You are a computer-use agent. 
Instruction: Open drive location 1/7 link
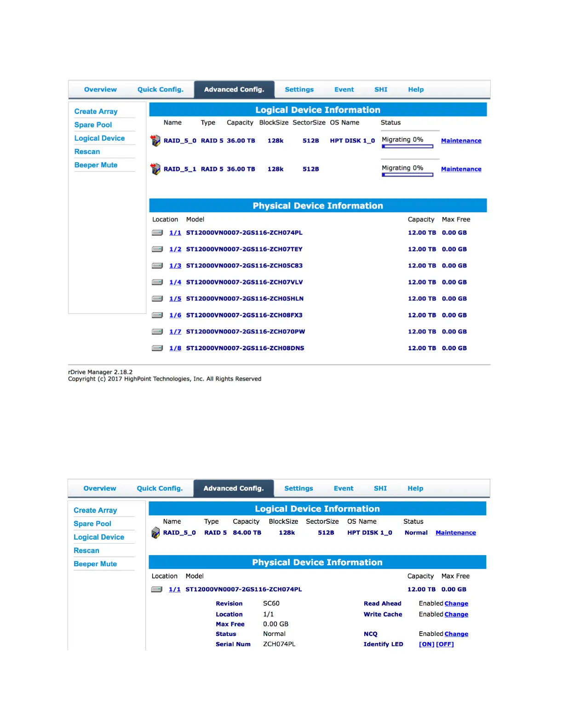tap(175, 332)
